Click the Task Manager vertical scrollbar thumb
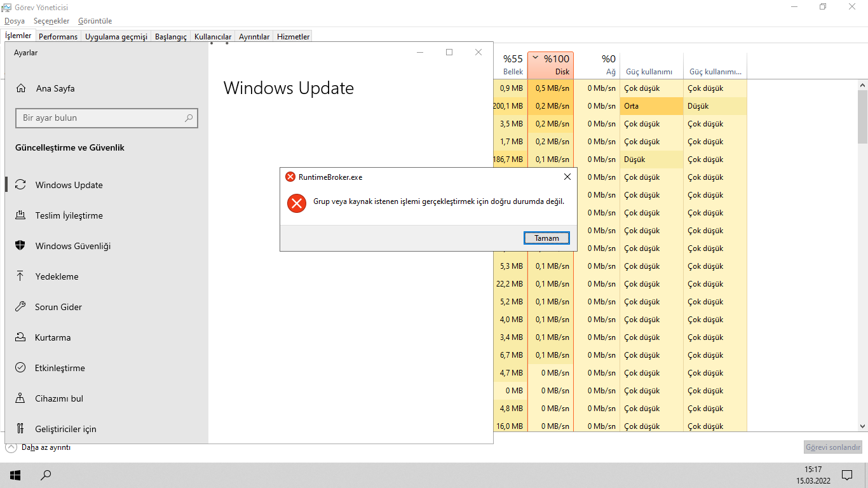 coord(862,117)
